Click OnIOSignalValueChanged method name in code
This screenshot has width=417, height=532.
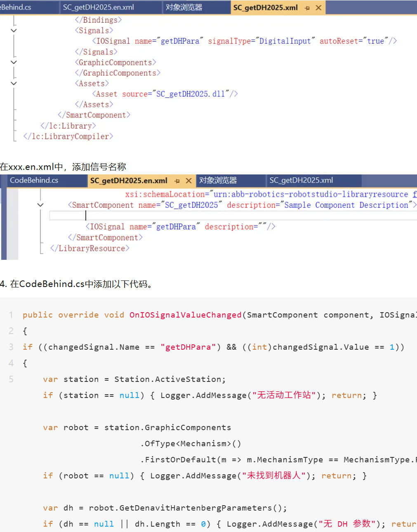click(185, 315)
